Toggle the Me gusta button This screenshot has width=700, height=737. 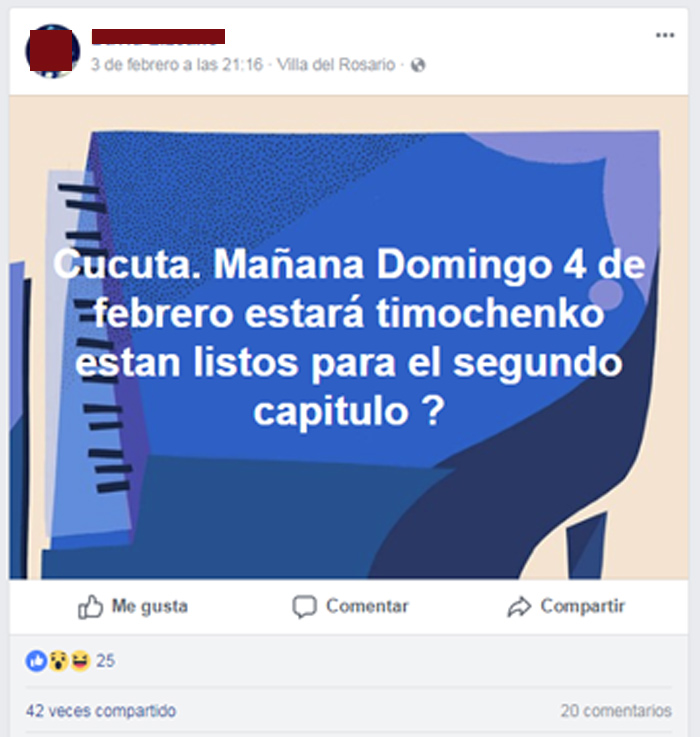133,607
